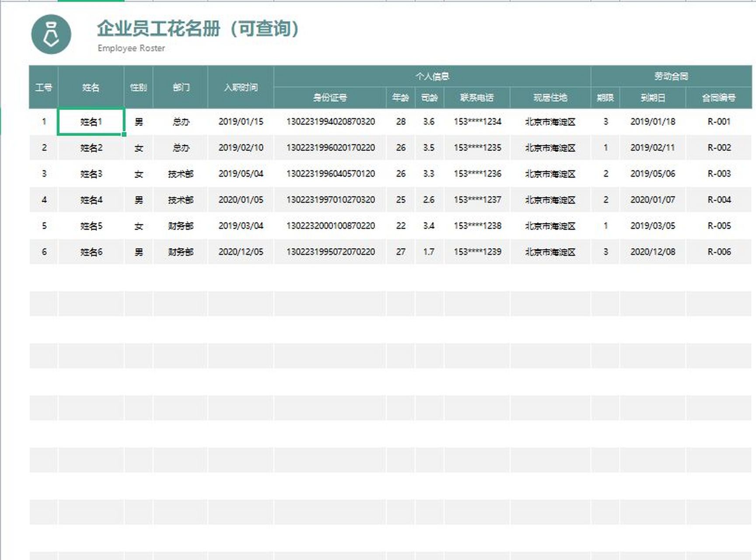Click the fill handle of selected cell 姓名1
756x560 pixels.
coord(124,135)
